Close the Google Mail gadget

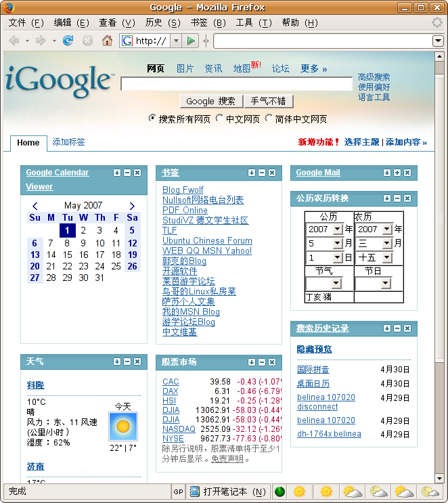point(407,173)
